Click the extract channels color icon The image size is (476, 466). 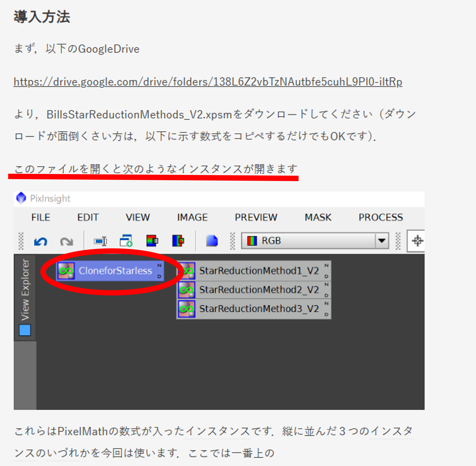152,241
